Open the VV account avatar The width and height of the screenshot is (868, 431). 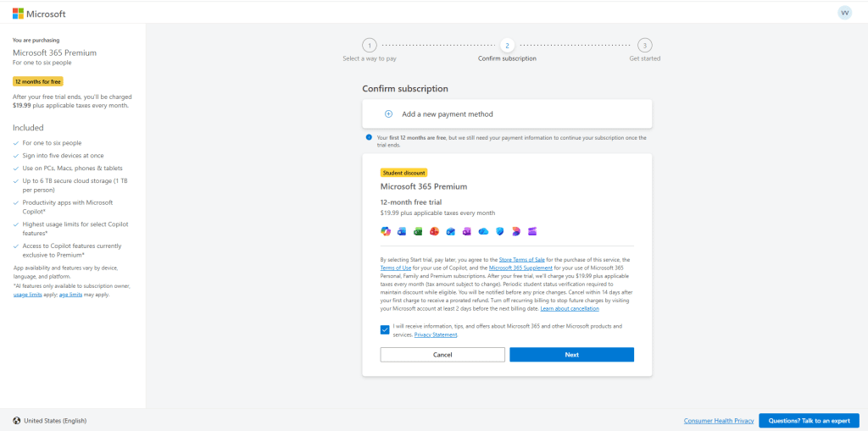tap(844, 13)
